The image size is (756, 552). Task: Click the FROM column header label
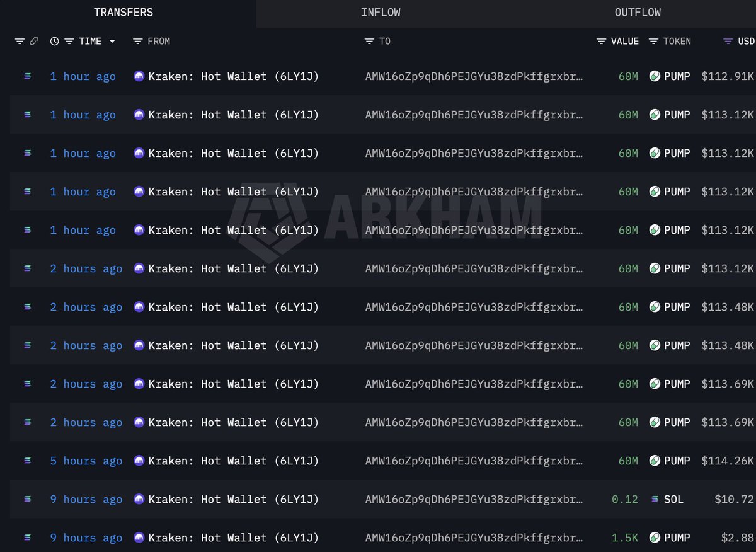tap(159, 41)
